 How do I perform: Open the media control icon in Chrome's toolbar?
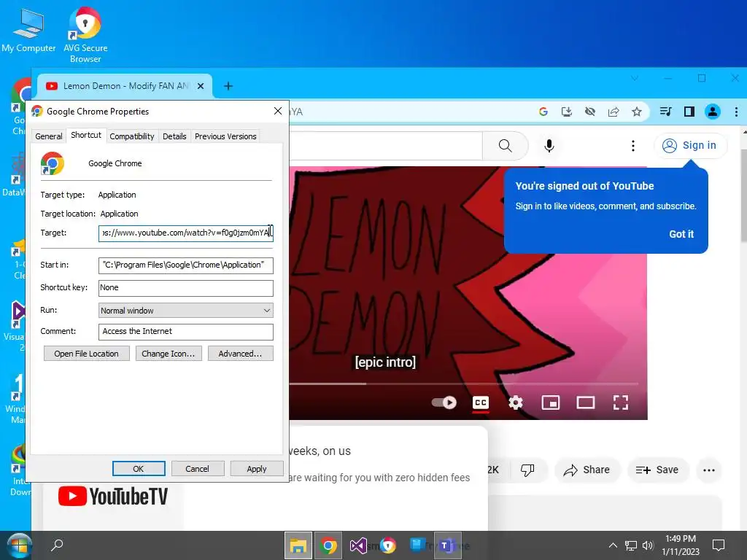click(x=665, y=112)
